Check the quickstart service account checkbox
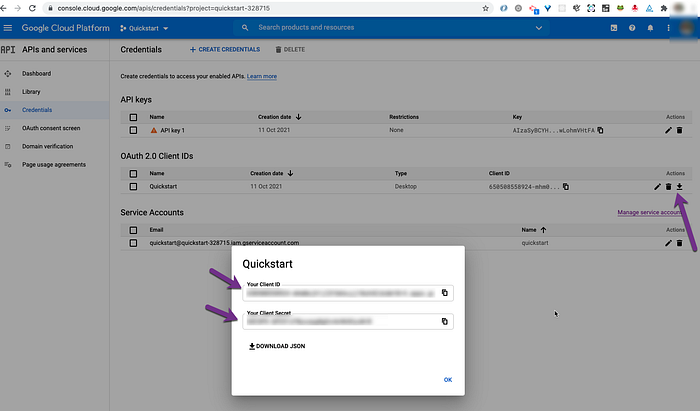The image size is (700, 411). pos(133,243)
